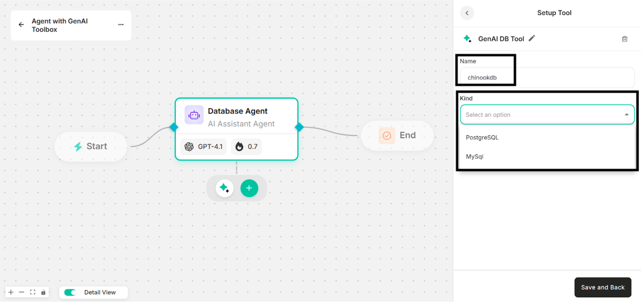
Task: Zoom in on the canvas
Action: point(11,293)
